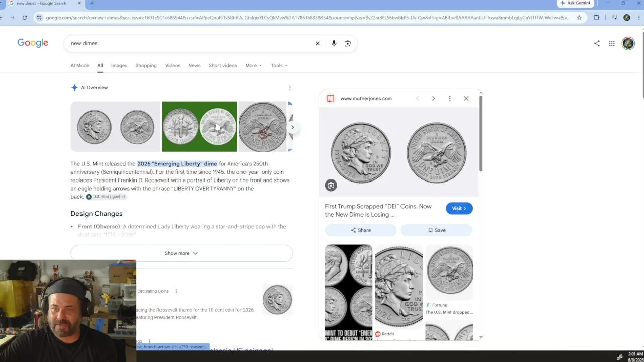Select the All results tab
This screenshot has height=362, width=644.
pyautogui.click(x=100, y=65)
